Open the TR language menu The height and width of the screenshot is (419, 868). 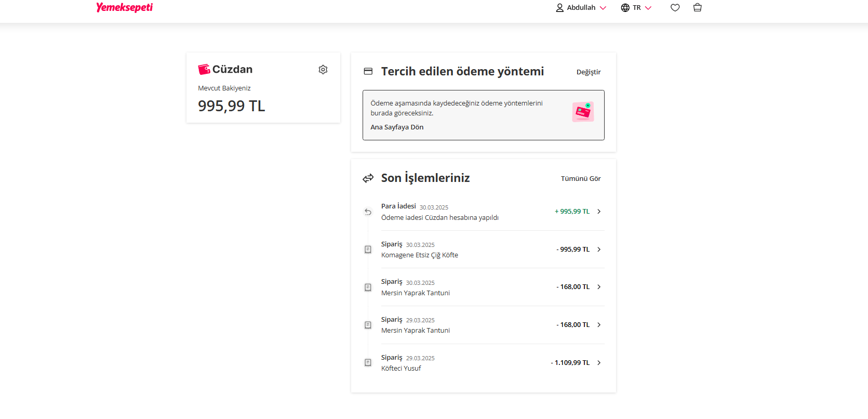point(636,8)
